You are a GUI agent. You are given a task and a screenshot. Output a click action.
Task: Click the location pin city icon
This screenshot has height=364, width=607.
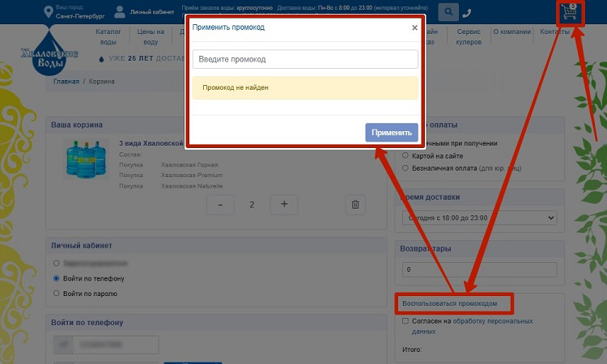coord(47,12)
